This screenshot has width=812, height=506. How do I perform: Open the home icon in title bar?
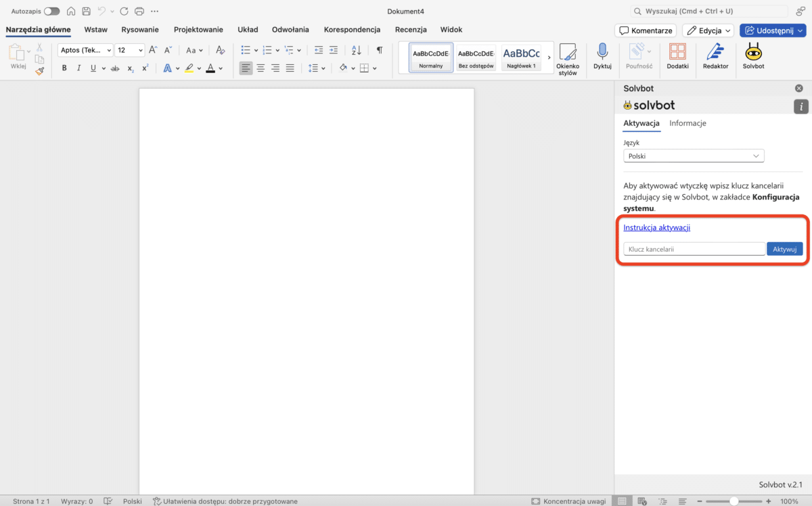point(71,11)
